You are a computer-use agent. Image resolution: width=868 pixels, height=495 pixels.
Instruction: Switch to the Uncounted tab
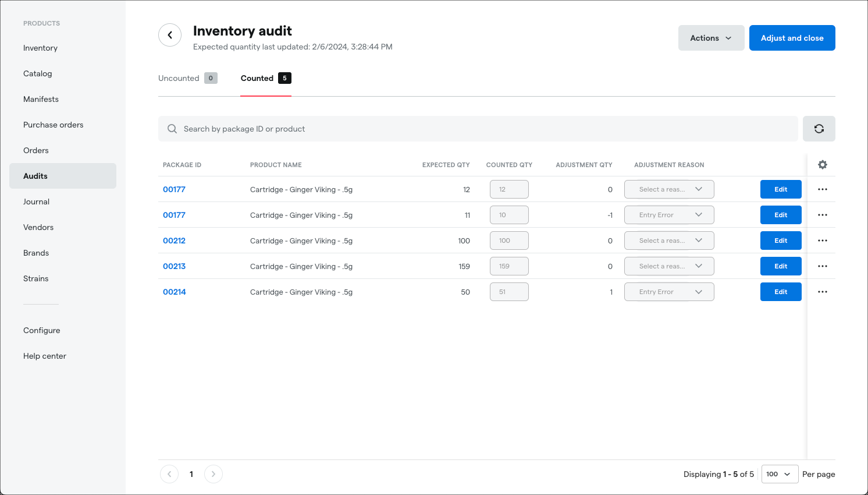[x=188, y=78]
